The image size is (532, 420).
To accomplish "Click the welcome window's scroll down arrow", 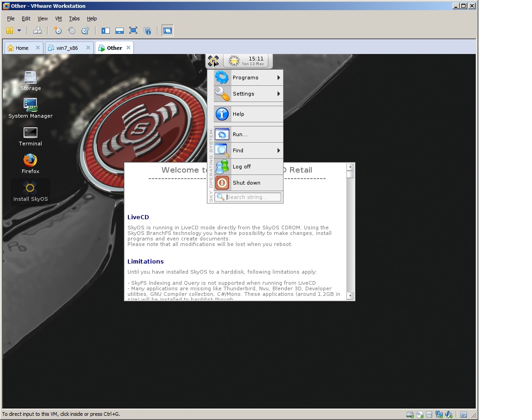I will point(350,295).
